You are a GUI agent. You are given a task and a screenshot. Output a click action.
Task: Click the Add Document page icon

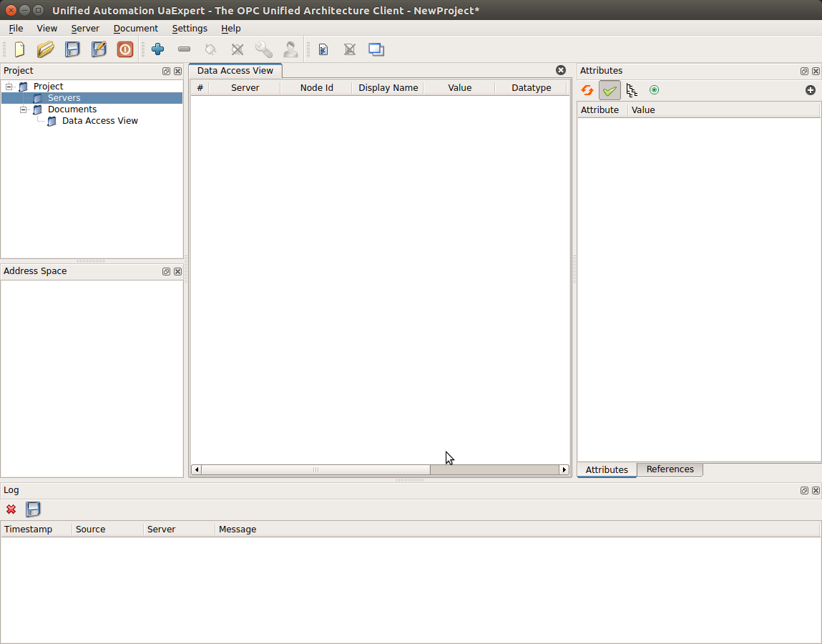pyautogui.click(x=323, y=49)
